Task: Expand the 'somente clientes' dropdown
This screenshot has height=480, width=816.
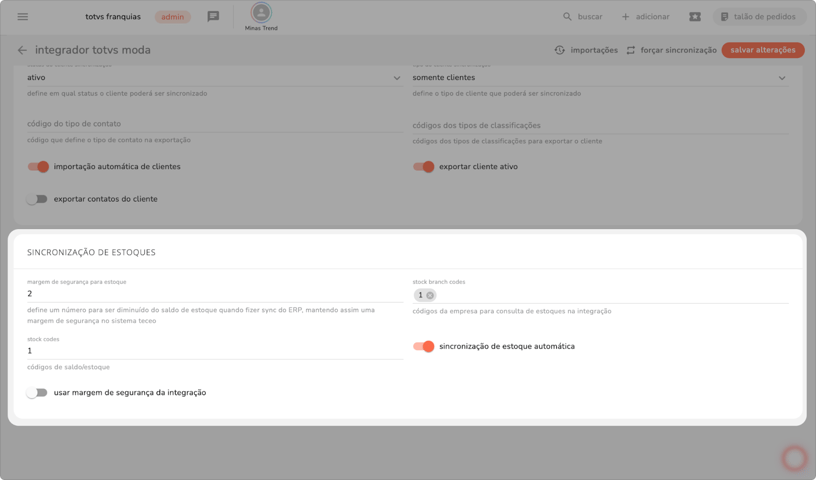Action: (x=781, y=78)
